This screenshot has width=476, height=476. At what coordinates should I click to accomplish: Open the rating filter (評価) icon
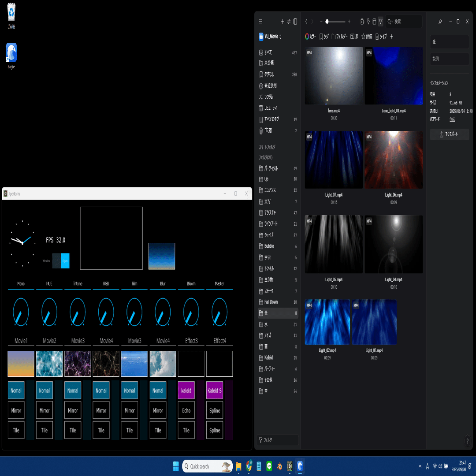point(368,37)
